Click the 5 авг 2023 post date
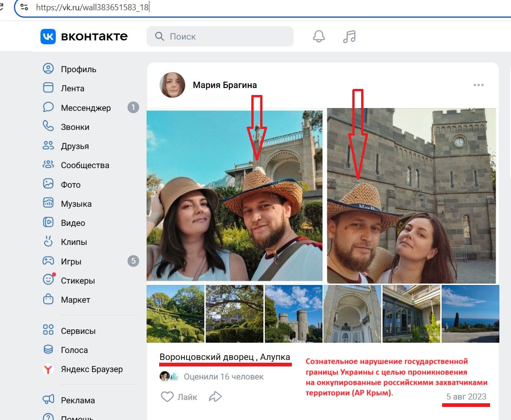This screenshot has height=420, width=511. pos(466,397)
